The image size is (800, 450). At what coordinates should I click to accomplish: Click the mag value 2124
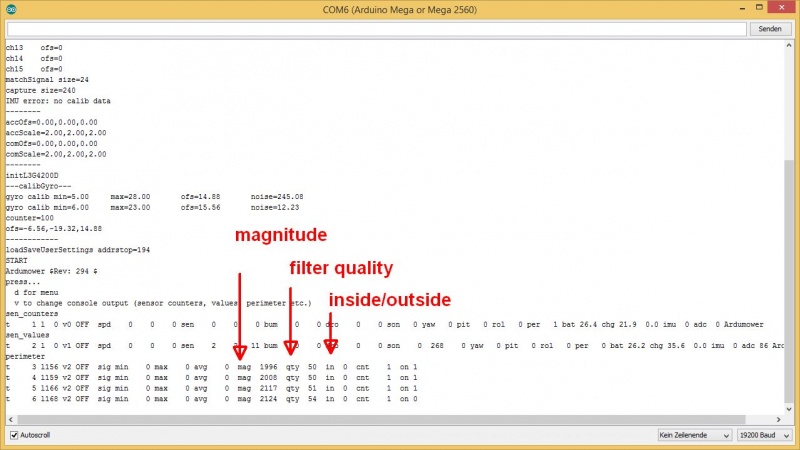268,399
